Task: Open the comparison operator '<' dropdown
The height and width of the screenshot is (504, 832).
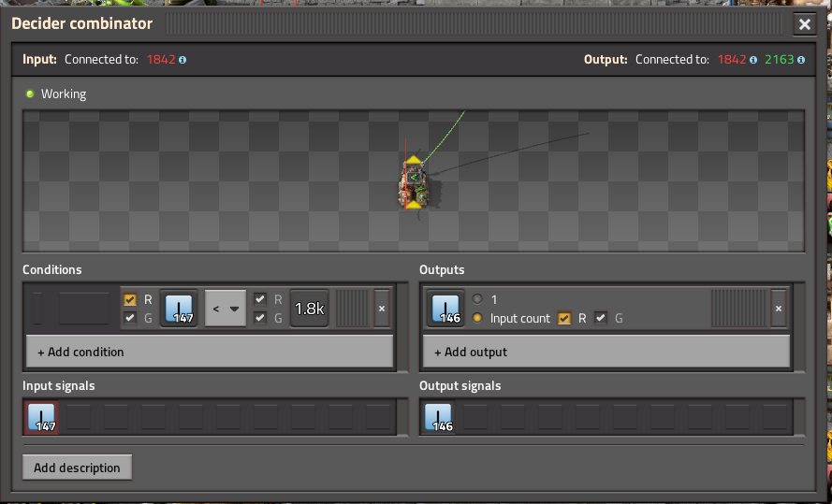Action: tap(226, 309)
